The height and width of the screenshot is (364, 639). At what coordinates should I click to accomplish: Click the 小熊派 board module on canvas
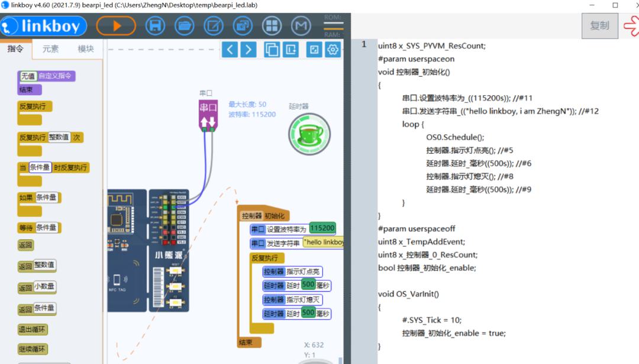point(149,251)
